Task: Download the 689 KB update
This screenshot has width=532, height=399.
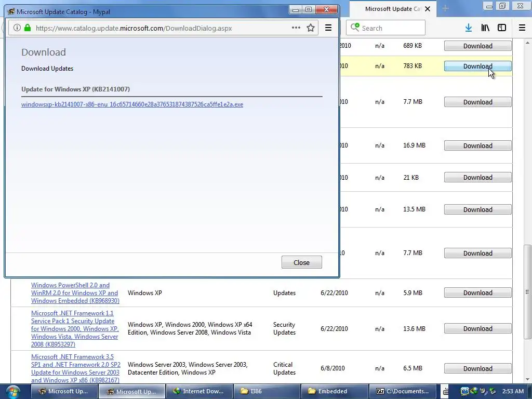Action: click(478, 46)
